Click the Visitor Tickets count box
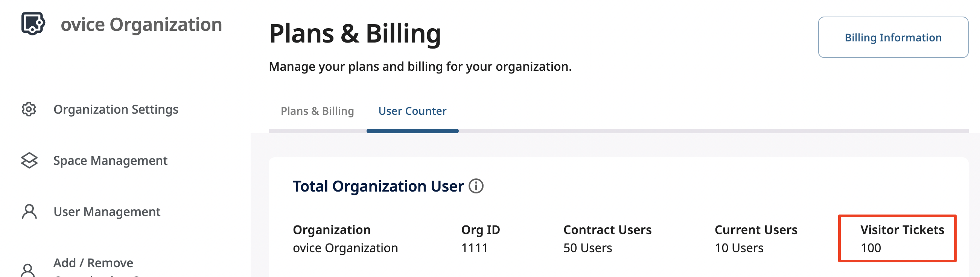The width and height of the screenshot is (980, 277). click(x=897, y=239)
